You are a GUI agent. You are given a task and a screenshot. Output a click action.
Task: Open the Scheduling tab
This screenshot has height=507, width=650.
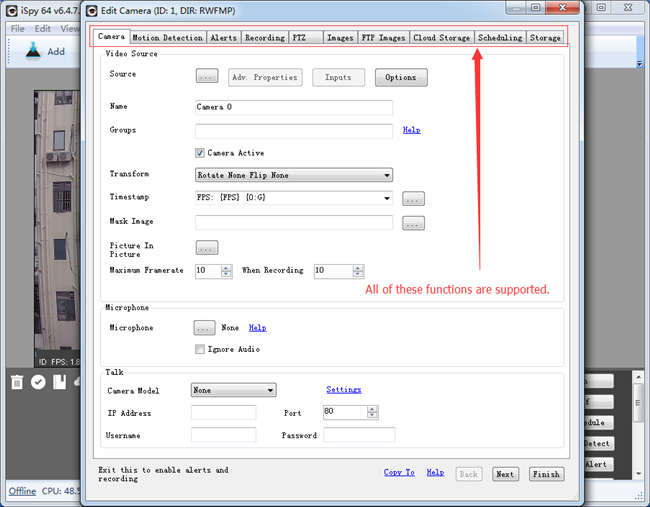500,38
